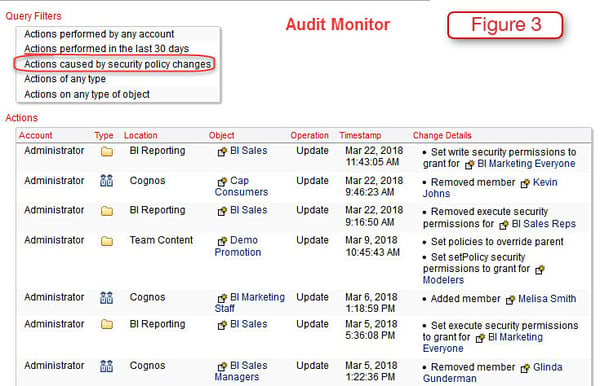The image size is (600, 386).
Task: Open Glinda Gunderman member link
Action: coord(492,373)
